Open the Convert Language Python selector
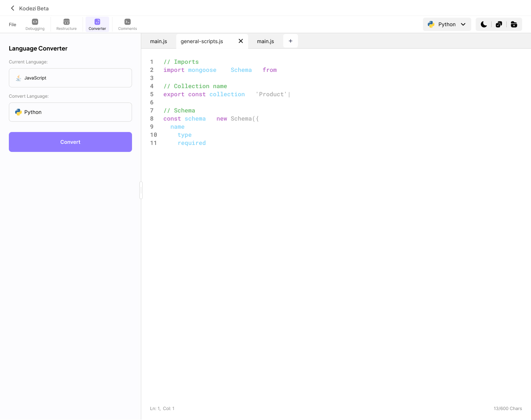This screenshot has width=531, height=420. point(70,112)
